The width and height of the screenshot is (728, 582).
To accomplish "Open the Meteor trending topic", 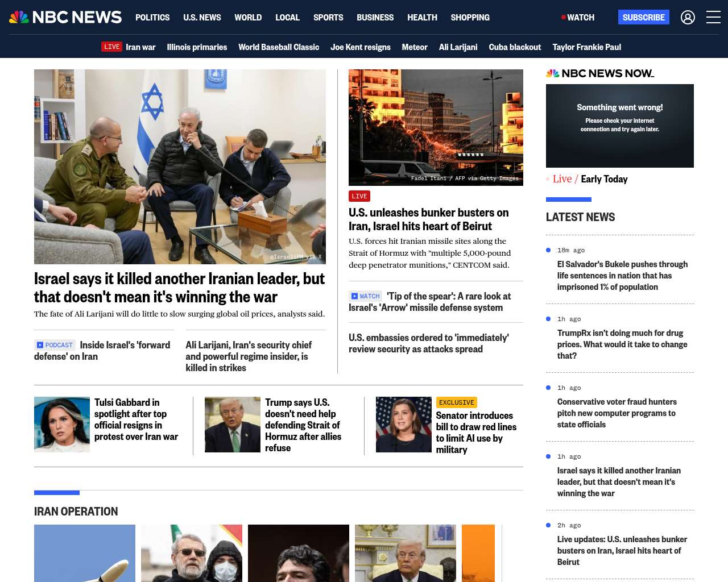I will tap(415, 47).
